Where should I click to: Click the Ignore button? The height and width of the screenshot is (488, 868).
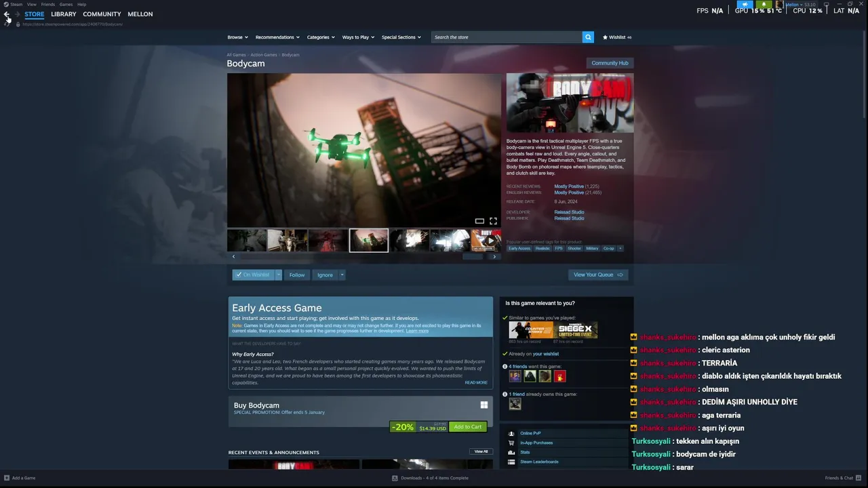325,274
